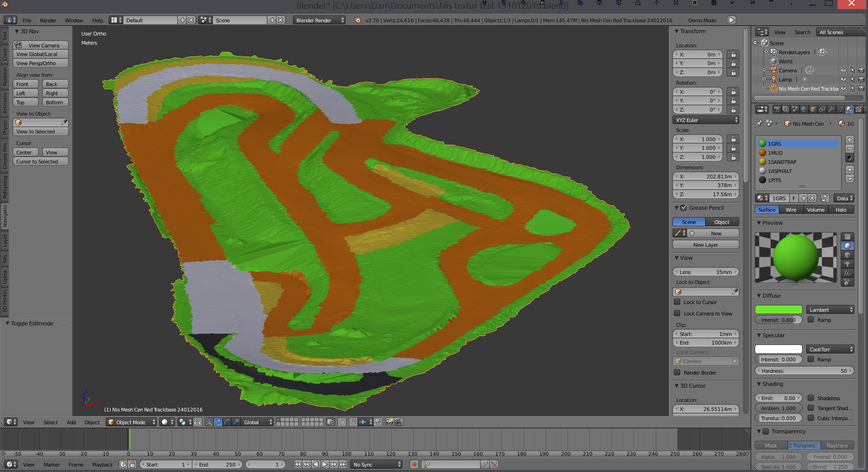This screenshot has height=472, width=868.
Task: Open the File menu
Action: [27, 20]
